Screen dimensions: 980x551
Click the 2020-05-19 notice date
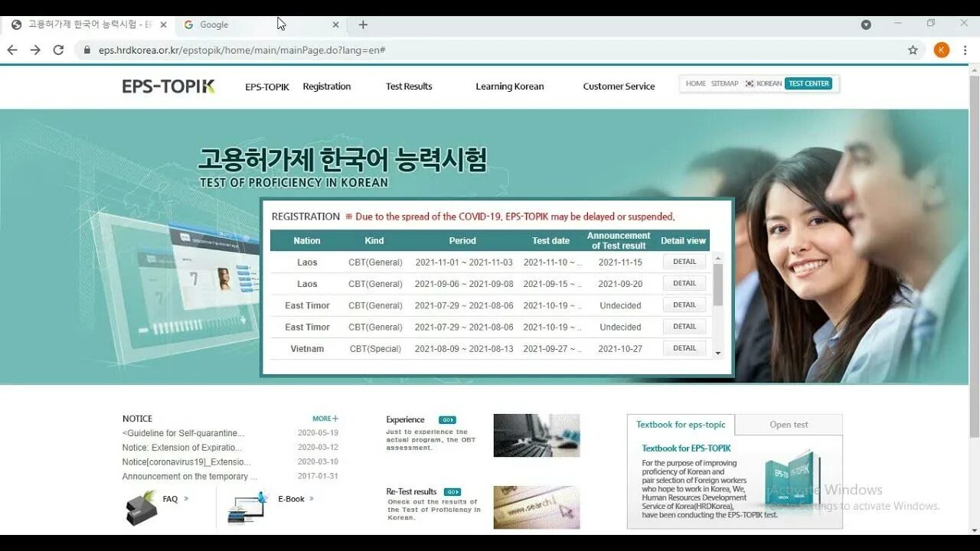coord(318,433)
